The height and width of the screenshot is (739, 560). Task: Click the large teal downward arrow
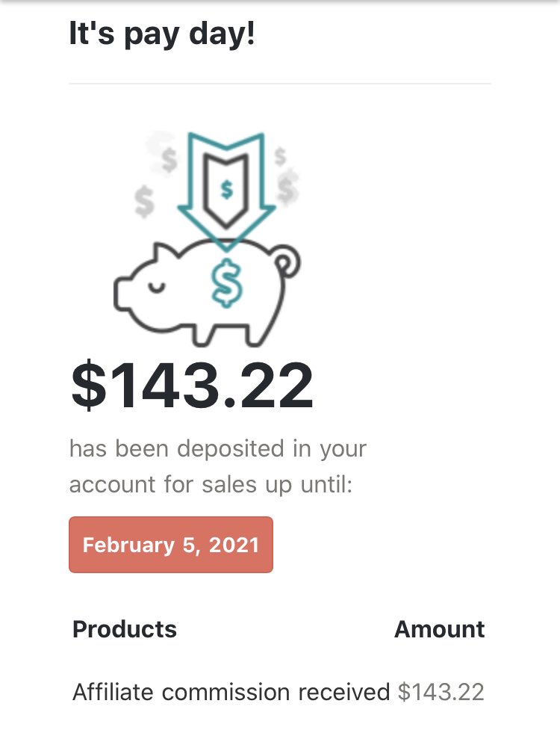click(226, 191)
